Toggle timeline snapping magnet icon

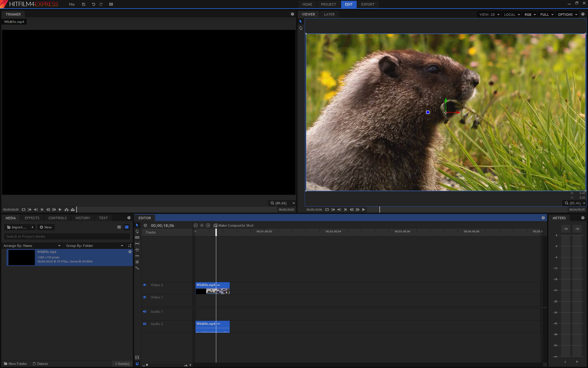pos(137,364)
